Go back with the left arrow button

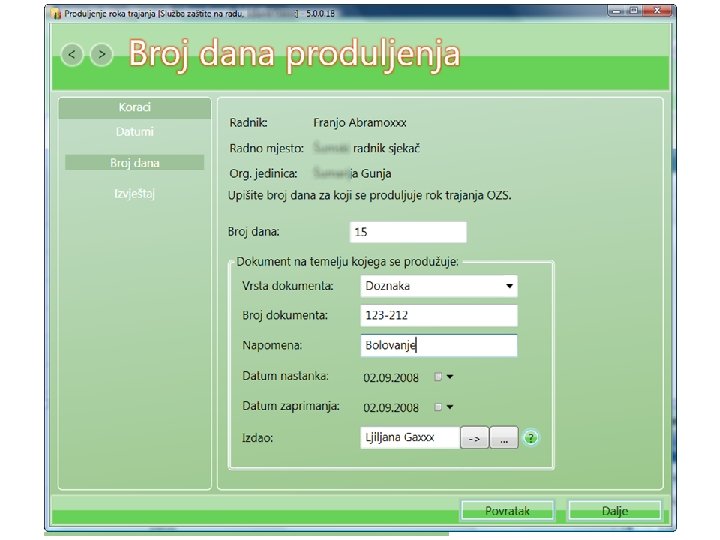[72, 55]
